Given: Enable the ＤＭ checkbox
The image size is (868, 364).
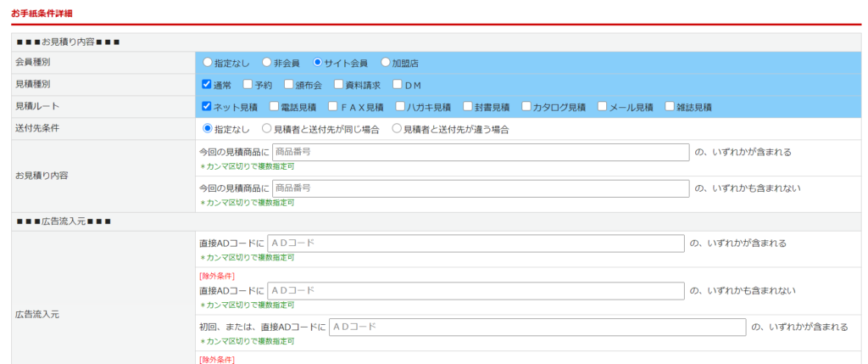Looking at the screenshot, I should [x=397, y=85].
